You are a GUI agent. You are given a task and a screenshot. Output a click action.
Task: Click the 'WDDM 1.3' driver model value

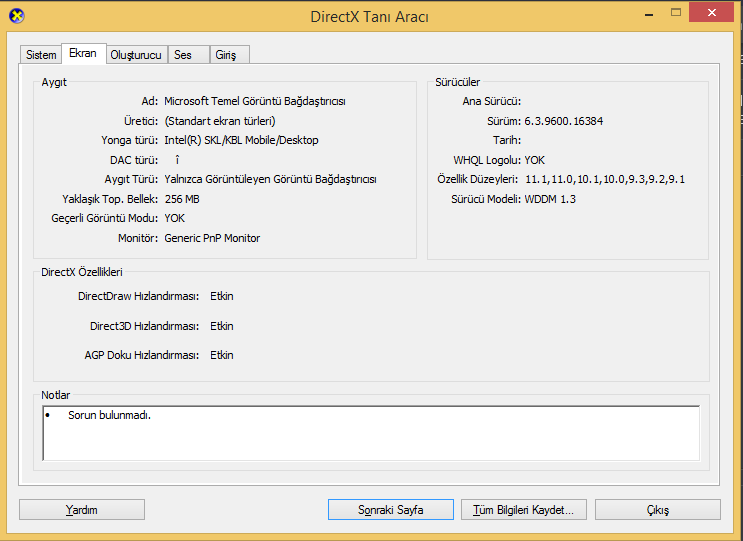pos(550,199)
